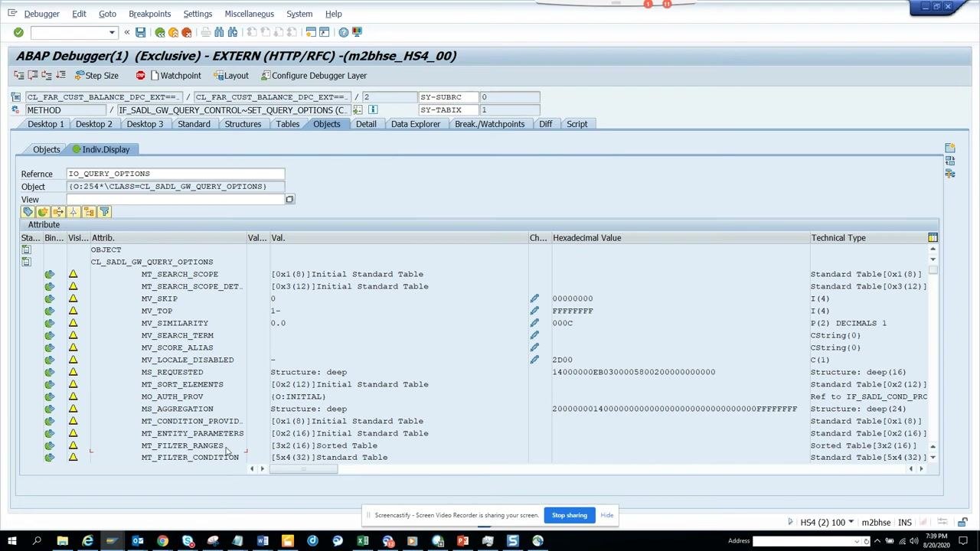Image resolution: width=980 pixels, height=551 pixels.
Task: Click the attribute table horizontal scrollbar thumb
Action: pos(303,469)
